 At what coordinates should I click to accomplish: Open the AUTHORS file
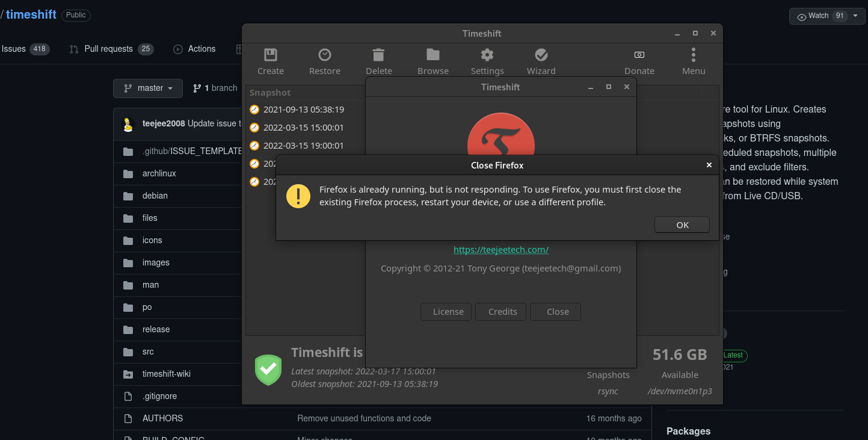(x=162, y=418)
